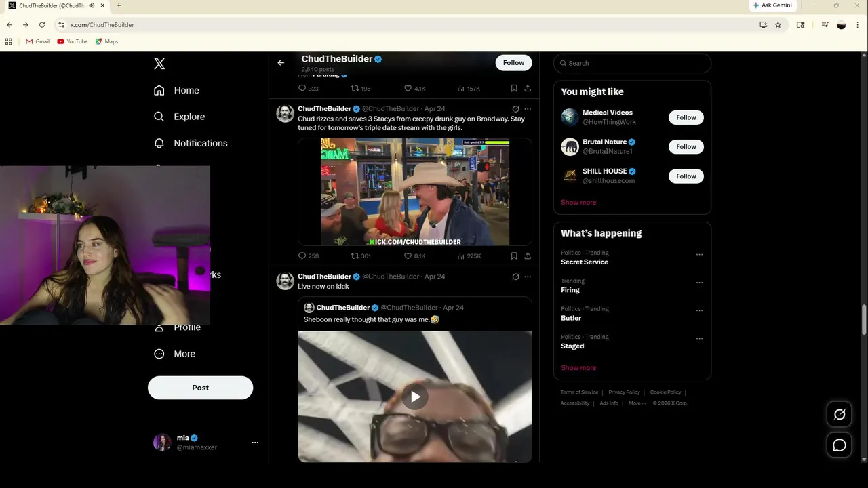The height and width of the screenshot is (488, 868).
Task: Share the Broadway Stacys post
Action: 528,256
